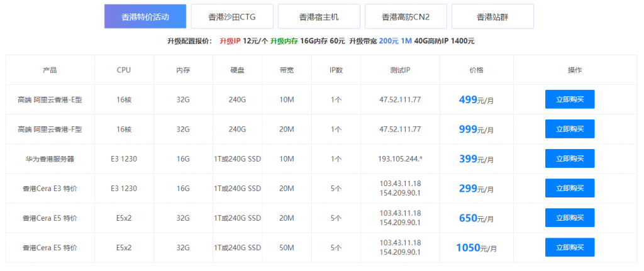Image resolution: width=644 pixels, height=271 pixels.
Task: Click 1个 IP count in 华为香港服务器 row
Action: tap(336, 158)
